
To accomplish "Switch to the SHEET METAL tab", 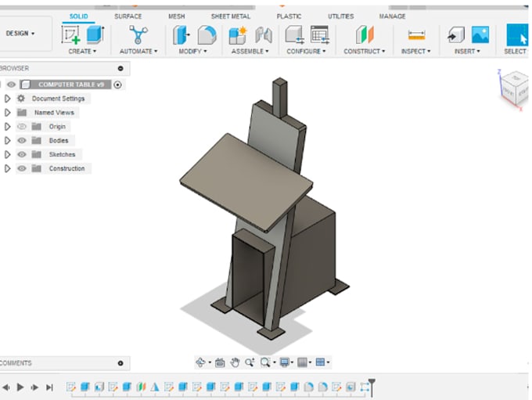I will (231, 16).
